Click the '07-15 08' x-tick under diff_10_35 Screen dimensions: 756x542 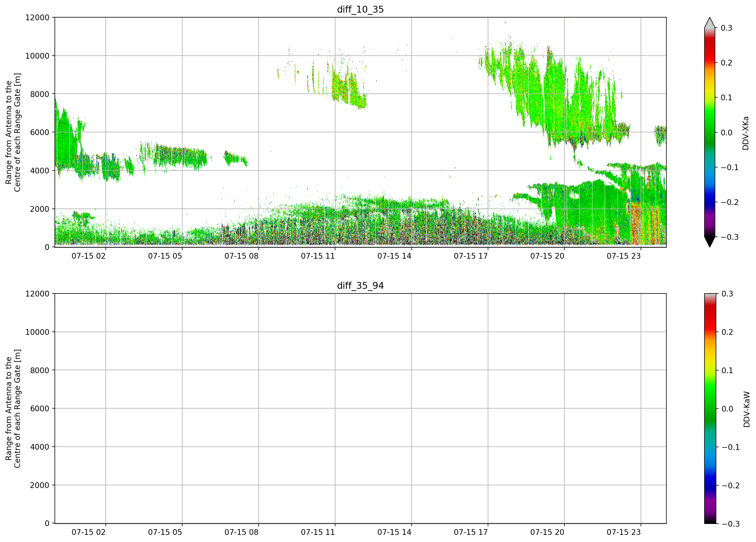pyautogui.click(x=241, y=256)
